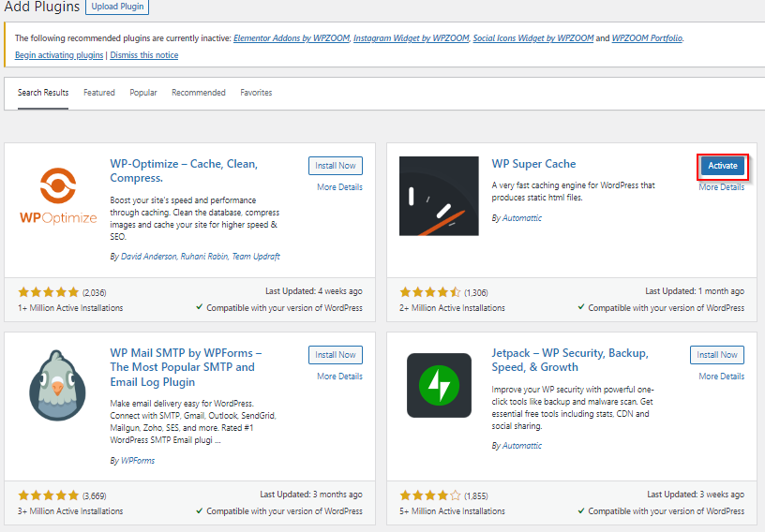Install the Jetpack plugin now

716,355
